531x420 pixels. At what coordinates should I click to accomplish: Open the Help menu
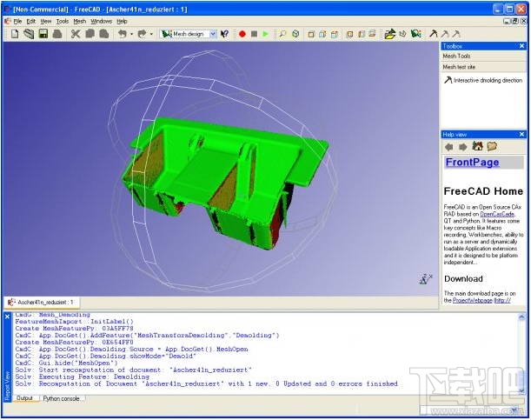click(122, 22)
